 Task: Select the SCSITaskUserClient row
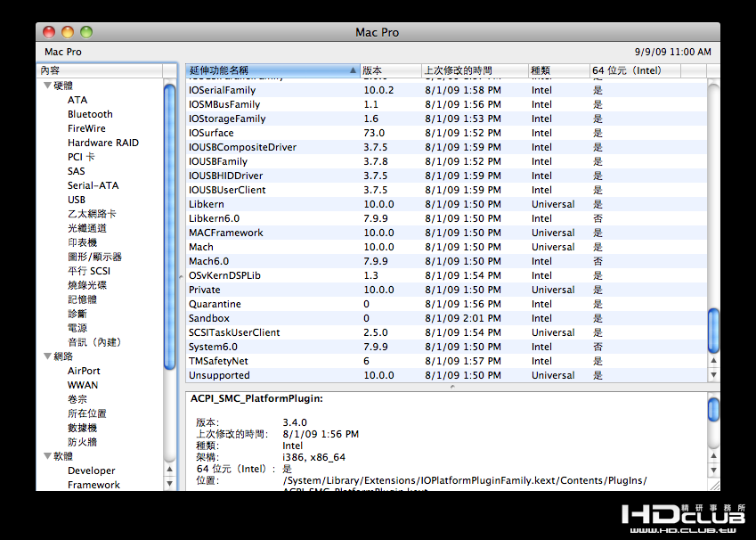click(446, 332)
